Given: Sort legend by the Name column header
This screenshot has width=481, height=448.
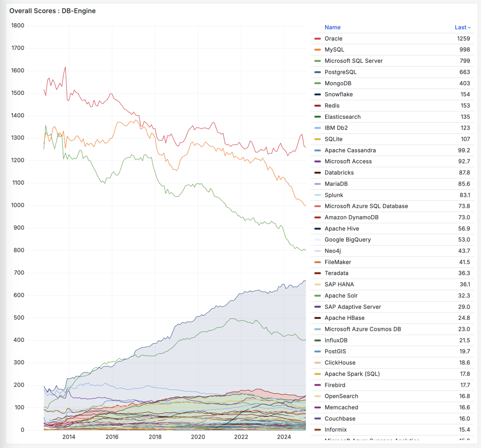Looking at the screenshot, I should coord(332,27).
